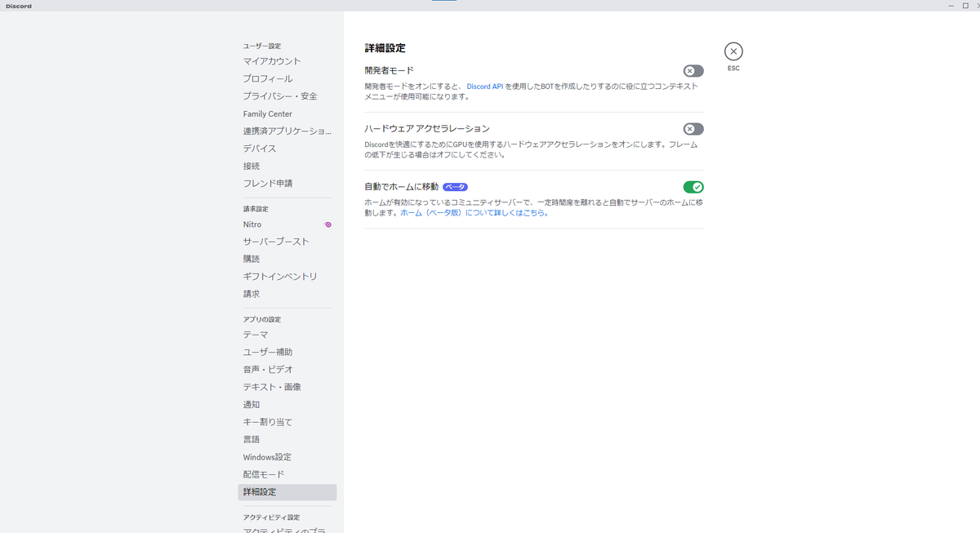Click the Nitro badge icon in sidebar
Image resolution: width=980 pixels, height=533 pixels.
[x=328, y=224]
